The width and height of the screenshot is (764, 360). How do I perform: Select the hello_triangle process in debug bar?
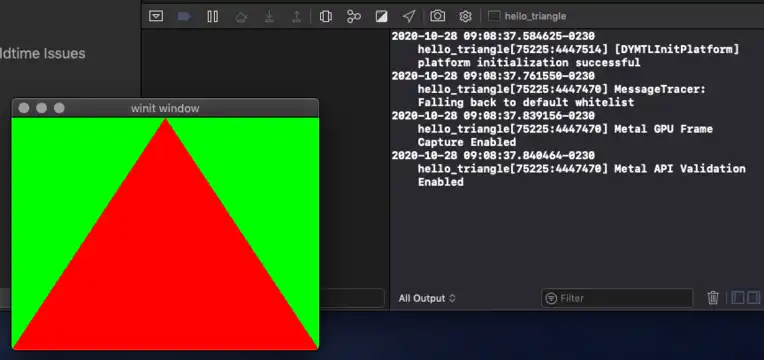[528, 16]
